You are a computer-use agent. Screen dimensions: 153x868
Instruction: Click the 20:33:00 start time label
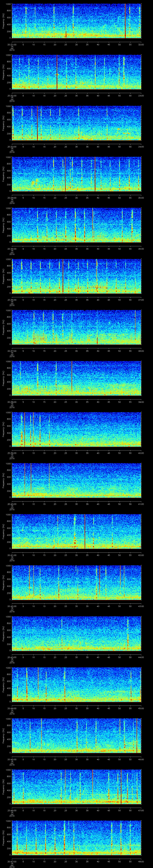[12, 147]
